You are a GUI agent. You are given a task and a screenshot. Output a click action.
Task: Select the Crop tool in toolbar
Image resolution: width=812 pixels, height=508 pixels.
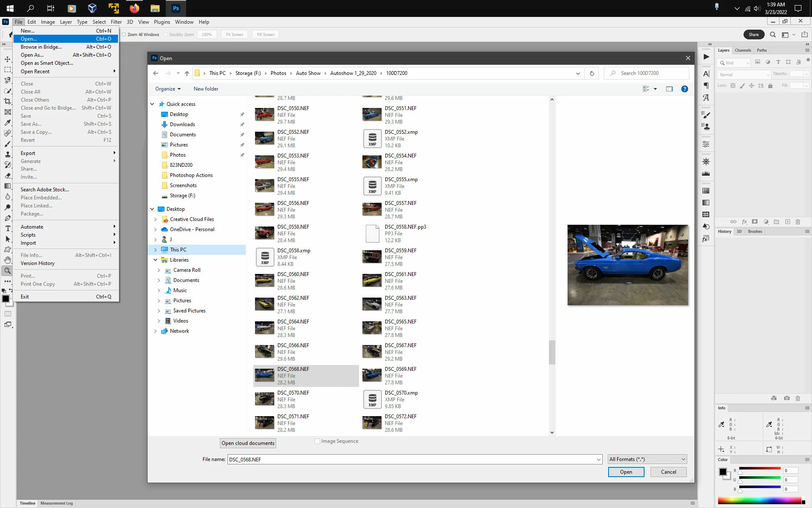[x=8, y=101]
